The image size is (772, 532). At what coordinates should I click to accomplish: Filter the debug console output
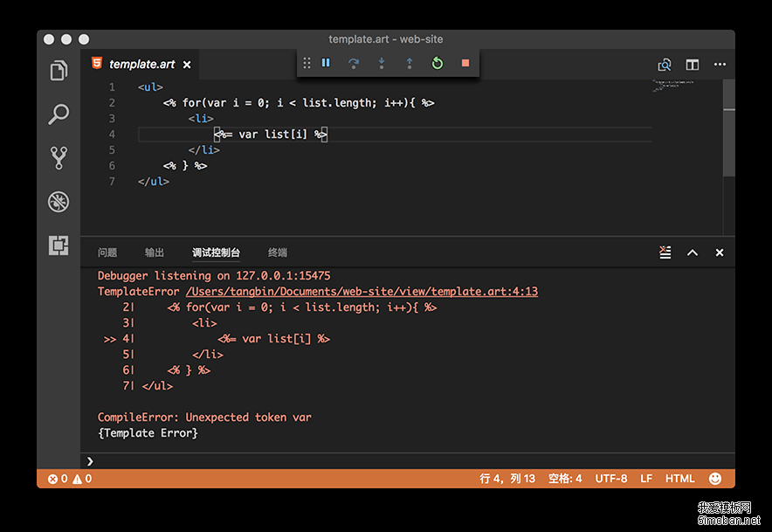(665, 252)
